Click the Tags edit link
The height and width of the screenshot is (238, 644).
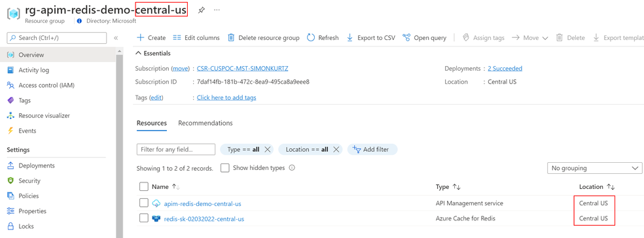[156, 97]
